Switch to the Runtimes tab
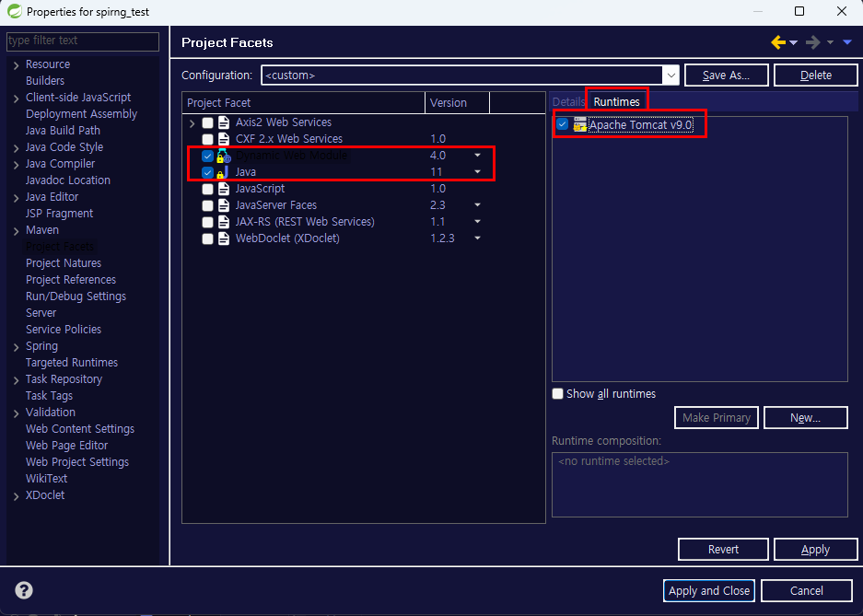The width and height of the screenshot is (863, 616). pos(616,102)
